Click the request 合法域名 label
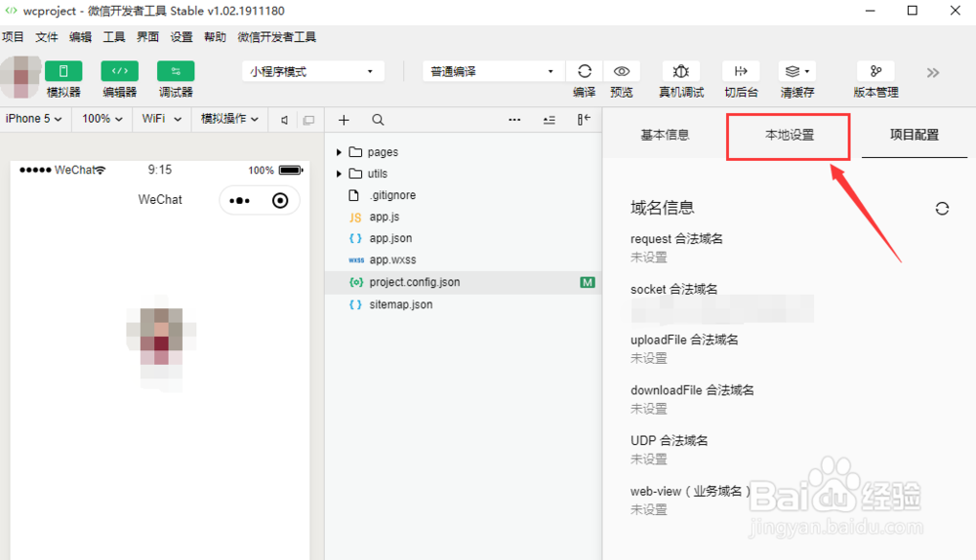This screenshot has height=560, width=976. pyautogui.click(x=676, y=238)
